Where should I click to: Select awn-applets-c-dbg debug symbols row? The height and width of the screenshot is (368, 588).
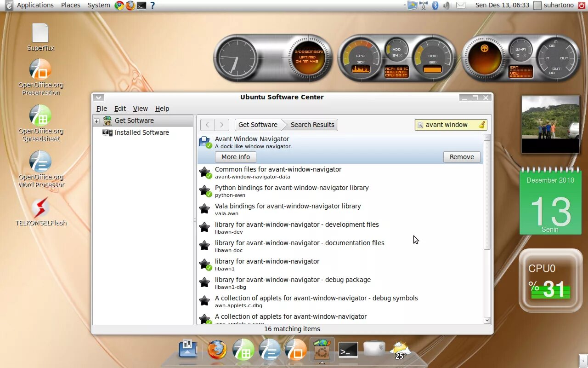tap(340, 301)
